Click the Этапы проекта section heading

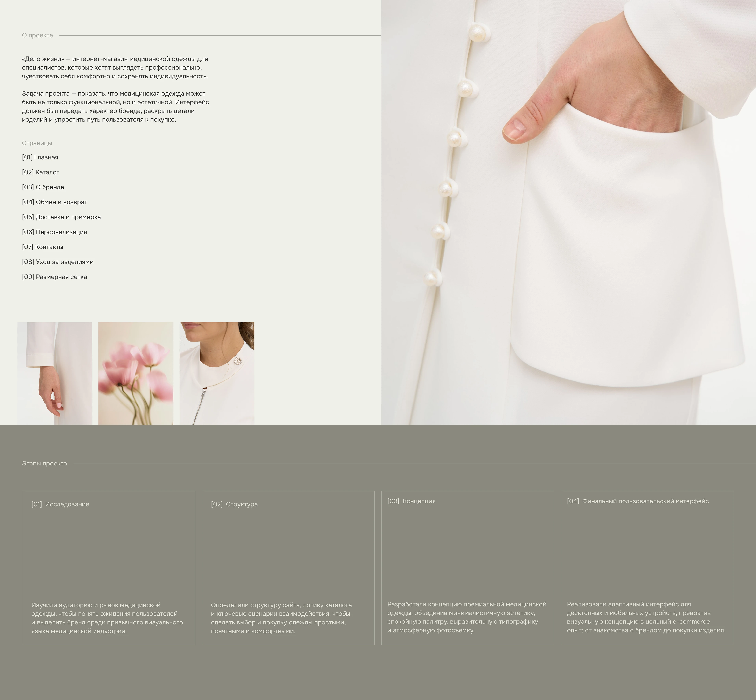[x=44, y=463]
